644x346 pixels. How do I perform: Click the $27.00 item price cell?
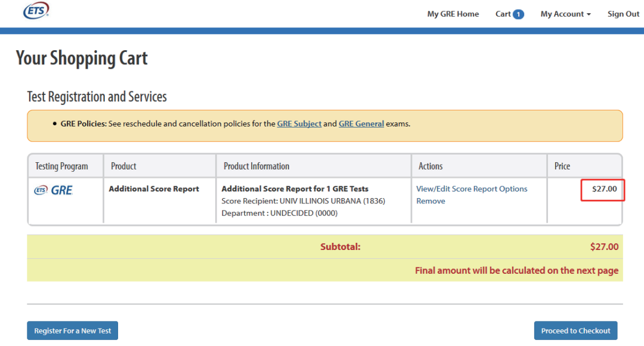point(604,189)
